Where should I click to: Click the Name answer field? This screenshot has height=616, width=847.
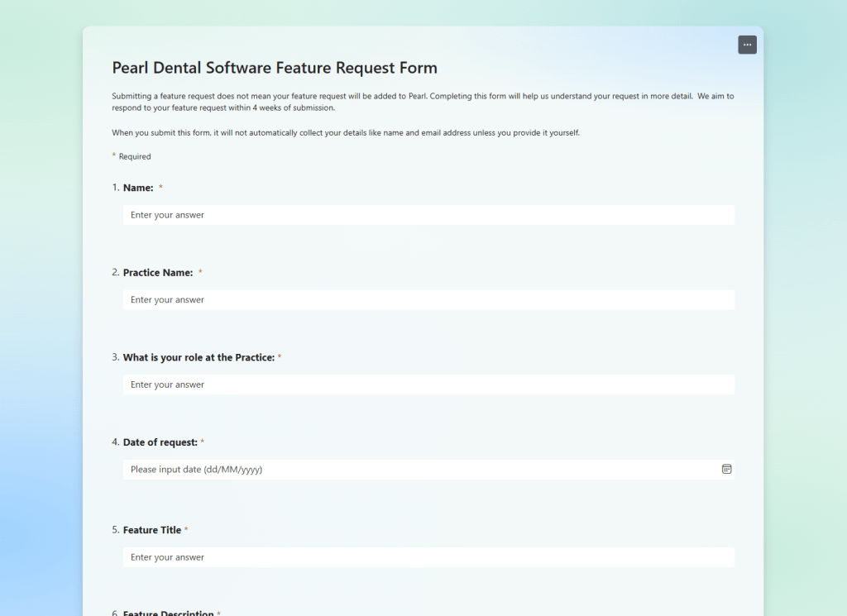tap(428, 215)
